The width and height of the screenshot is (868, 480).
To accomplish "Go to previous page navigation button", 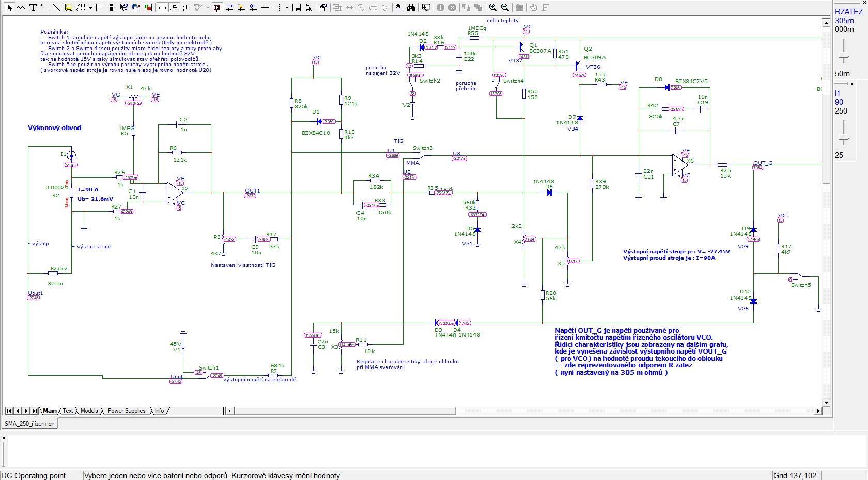I will 18,411.
